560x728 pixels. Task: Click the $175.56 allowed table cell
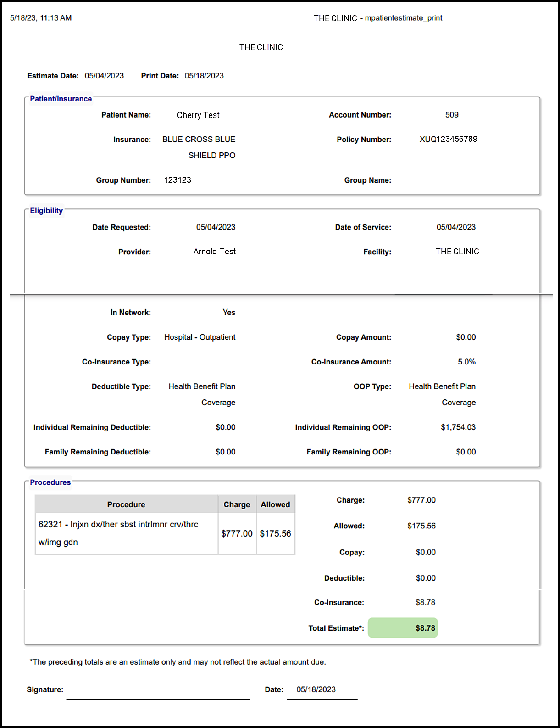pos(275,533)
